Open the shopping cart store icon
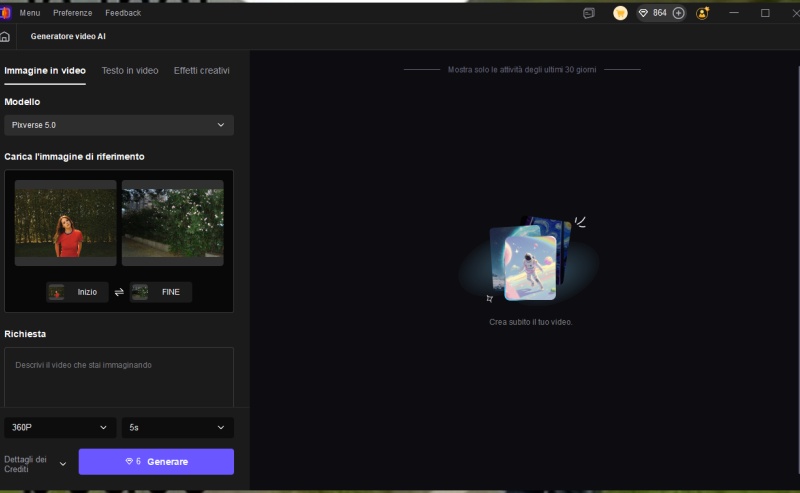800x493 pixels. (620, 13)
